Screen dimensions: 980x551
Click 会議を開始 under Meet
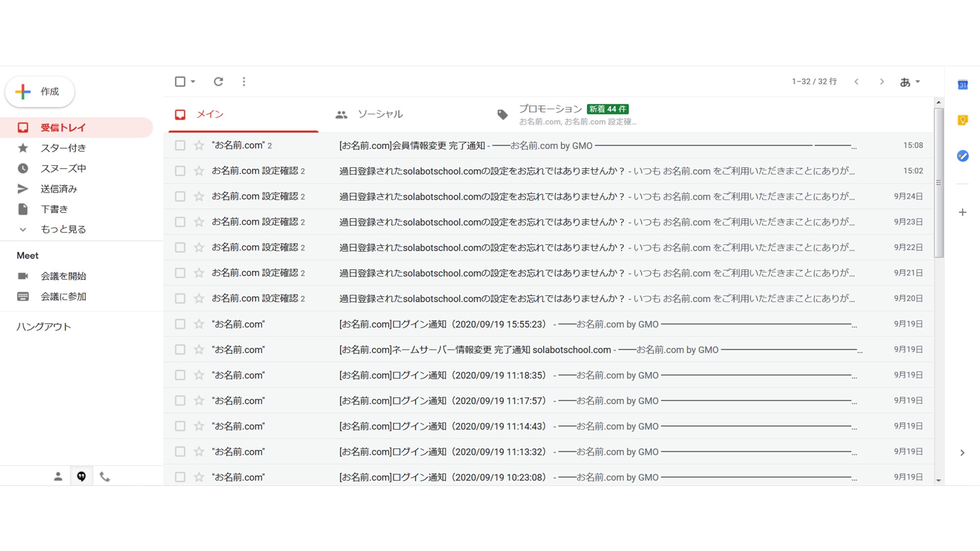click(63, 276)
